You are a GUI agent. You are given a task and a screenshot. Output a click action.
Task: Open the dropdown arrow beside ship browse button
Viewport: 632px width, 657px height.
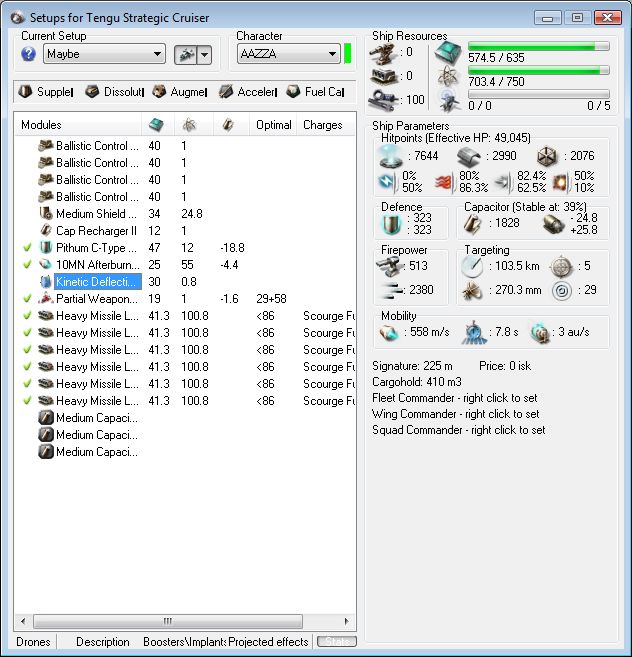tap(204, 54)
